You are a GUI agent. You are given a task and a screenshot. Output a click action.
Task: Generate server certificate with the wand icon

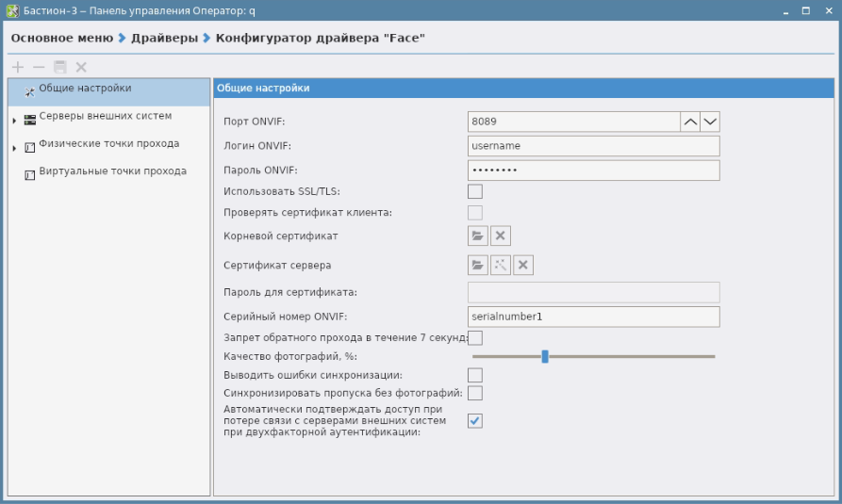tap(501, 266)
